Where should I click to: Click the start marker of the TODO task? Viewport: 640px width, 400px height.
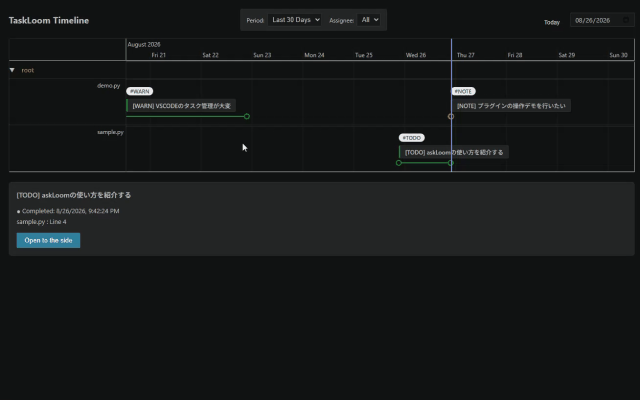click(399, 163)
